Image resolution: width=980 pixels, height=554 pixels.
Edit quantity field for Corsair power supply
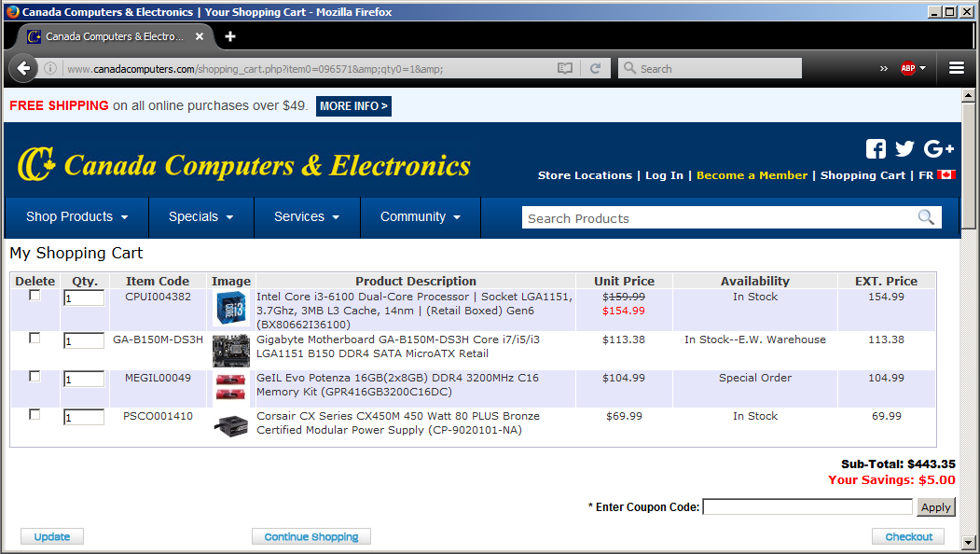tap(84, 417)
